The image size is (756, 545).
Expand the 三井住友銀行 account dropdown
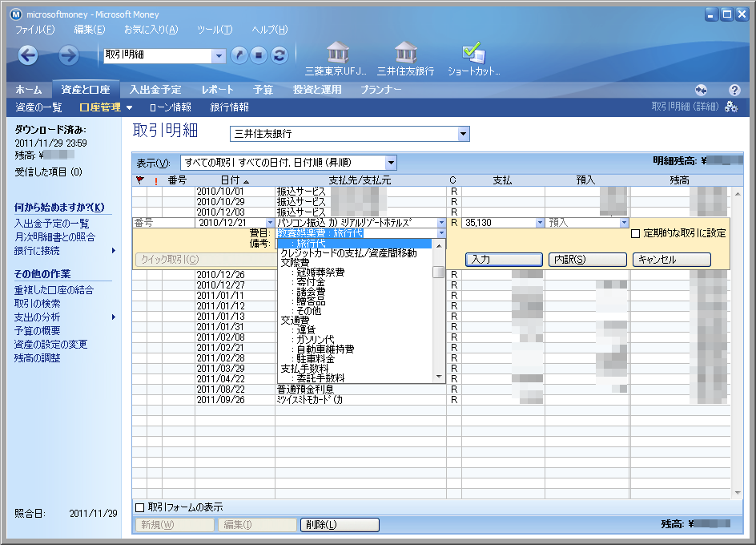pos(464,134)
